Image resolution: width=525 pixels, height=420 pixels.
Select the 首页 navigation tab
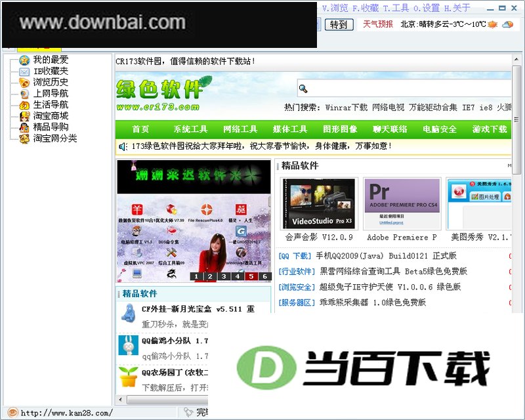[140, 129]
